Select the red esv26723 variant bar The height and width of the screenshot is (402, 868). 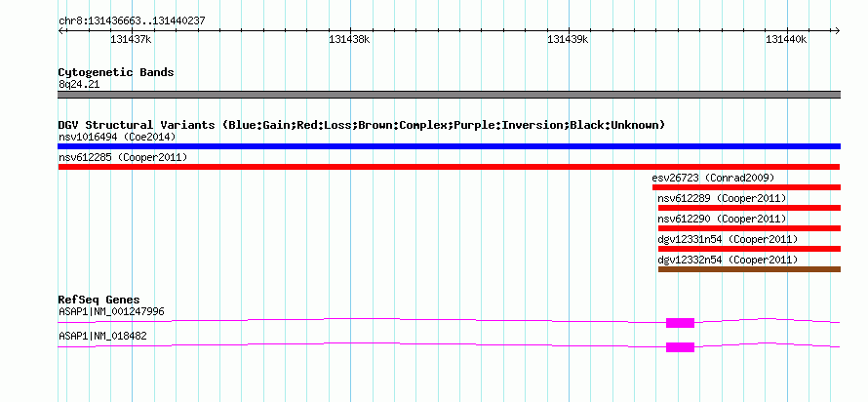746,187
